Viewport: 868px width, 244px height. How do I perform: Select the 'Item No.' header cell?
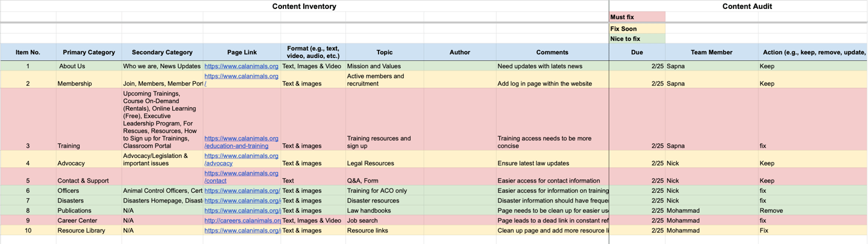click(x=28, y=52)
